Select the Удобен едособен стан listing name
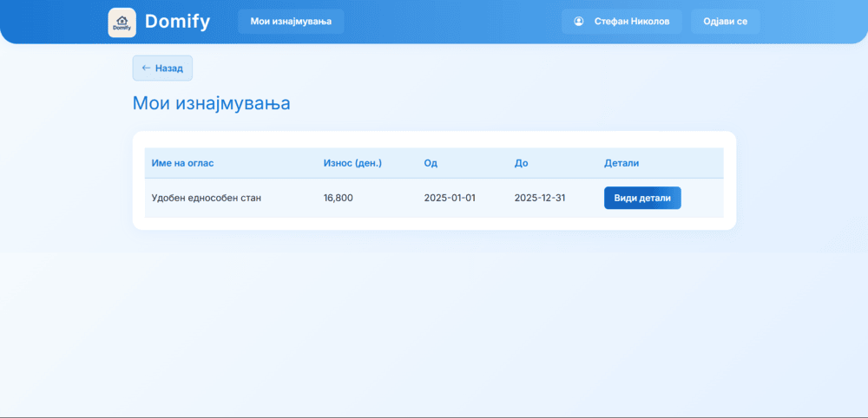 pyautogui.click(x=206, y=198)
